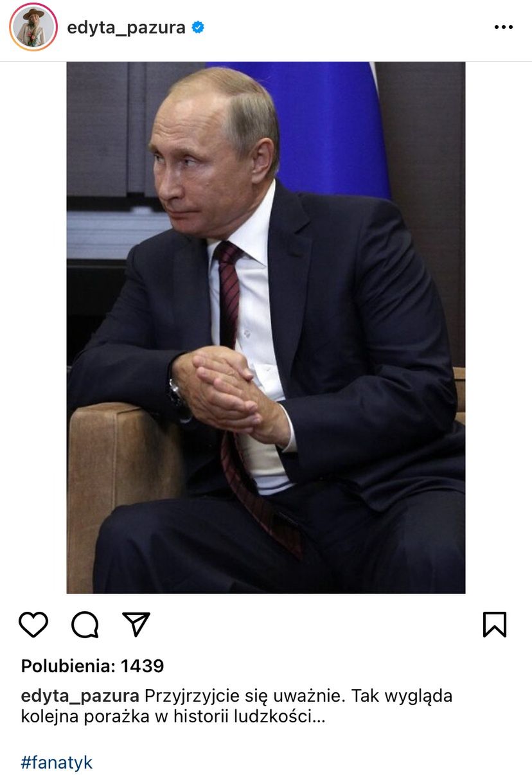Tap the post photo of the seated man
The width and height of the screenshot is (532, 775).
[x=266, y=327]
